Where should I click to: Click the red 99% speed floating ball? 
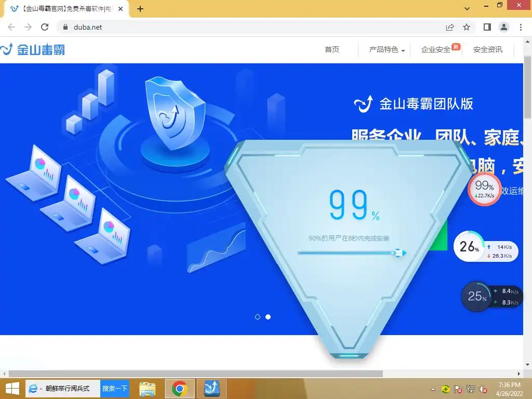point(485,189)
